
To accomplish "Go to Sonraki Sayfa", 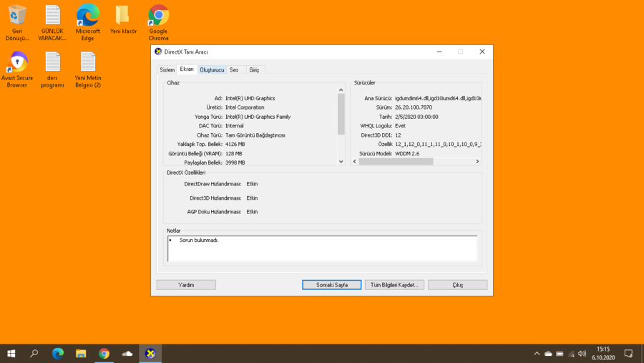I will click(332, 285).
